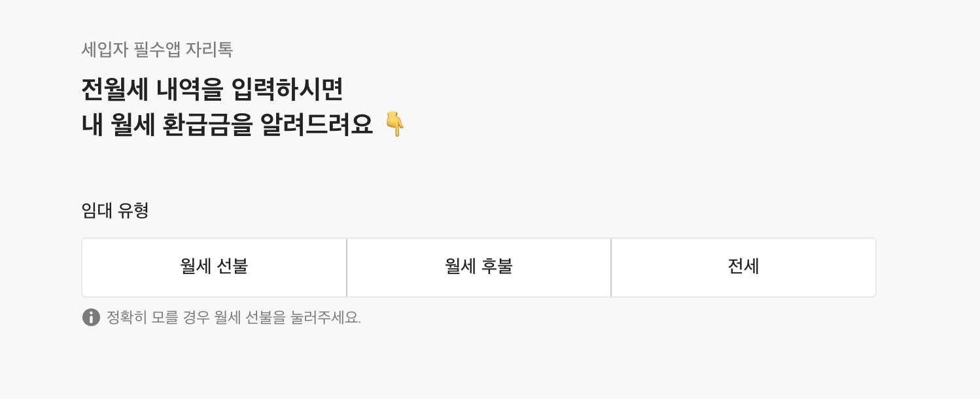The width and height of the screenshot is (980, 399).
Task: Click the 세입자 필수앱 자리톡 subtitle text
Action: pyautogui.click(x=157, y=50)
